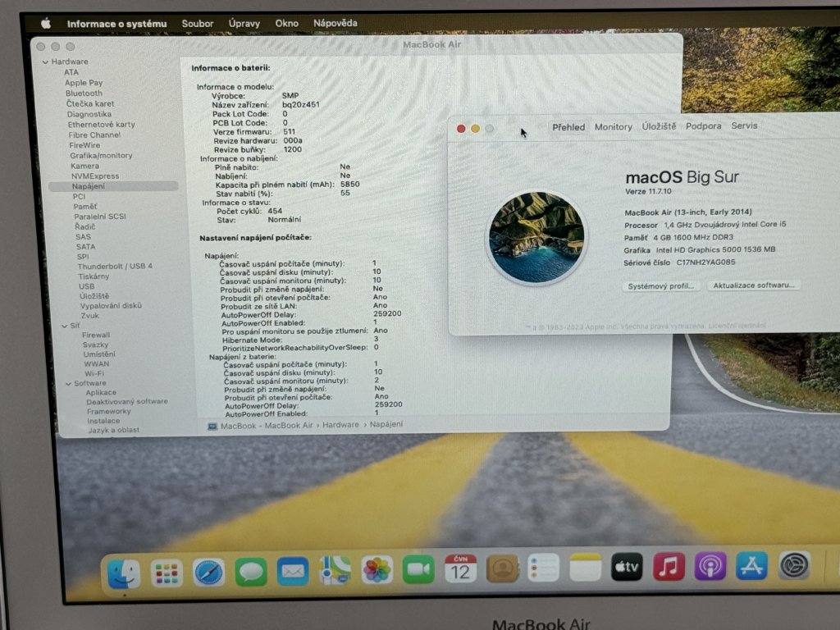840x630 pixels.
Task: Click the serial number C17NH2YAG085
Action: [x=705, y=262]
